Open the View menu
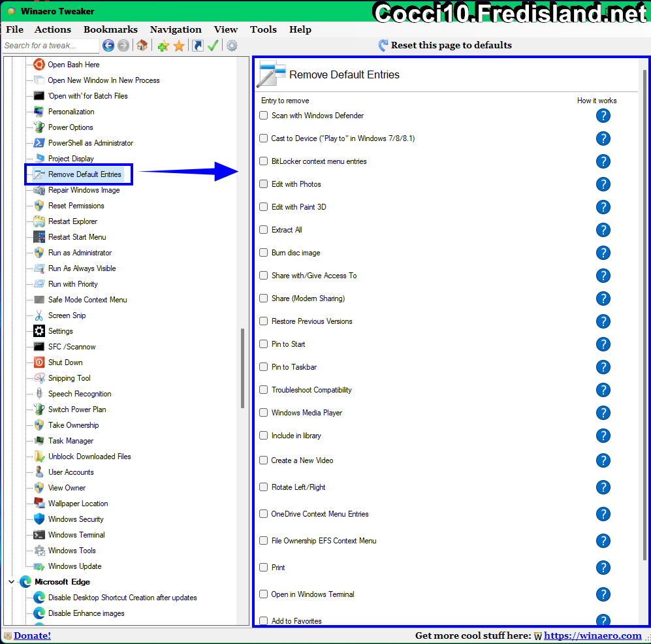 [x=226, y=29]
